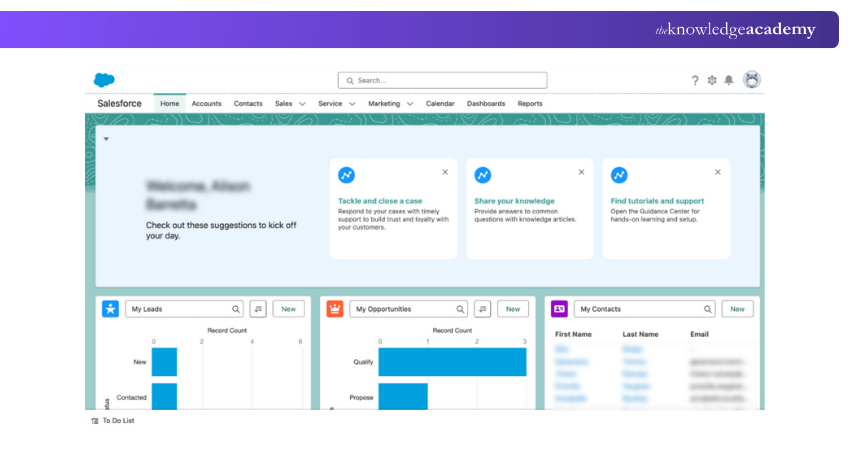Click the global Search input field
Screen dimensions: 850x450
(x=442, y=80)
